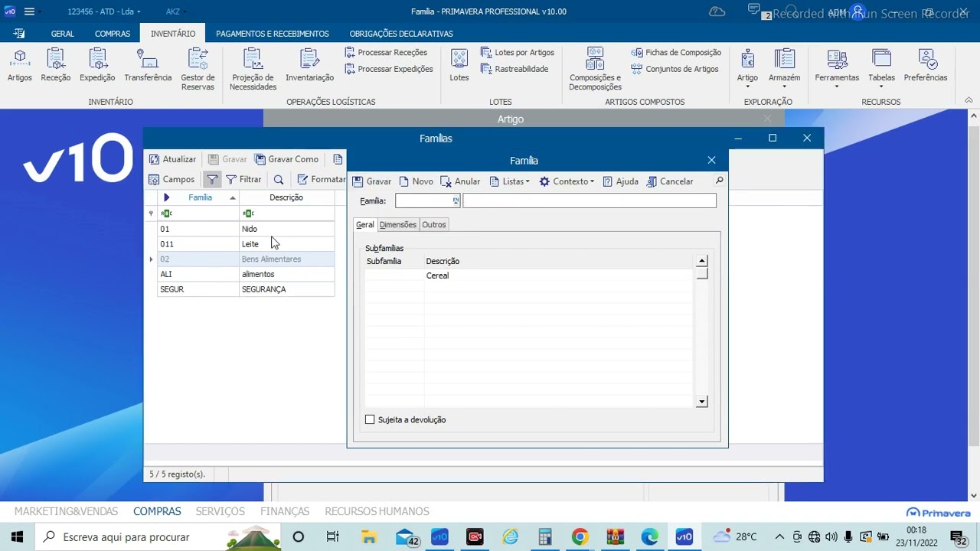Viewport: 980px width, 551px height.
Task: Open Google Chrome from the taskbar
Action: click(x=580, y=536)
